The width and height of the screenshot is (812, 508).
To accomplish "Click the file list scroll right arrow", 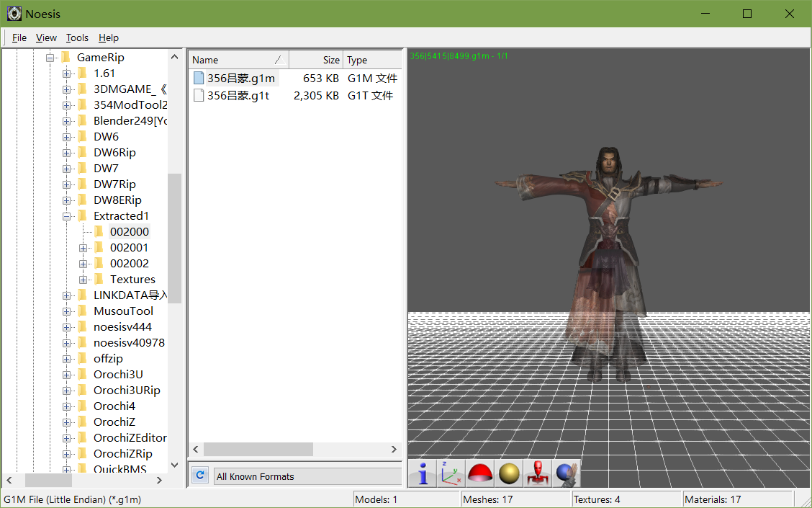I will click(x=394, y=449).
